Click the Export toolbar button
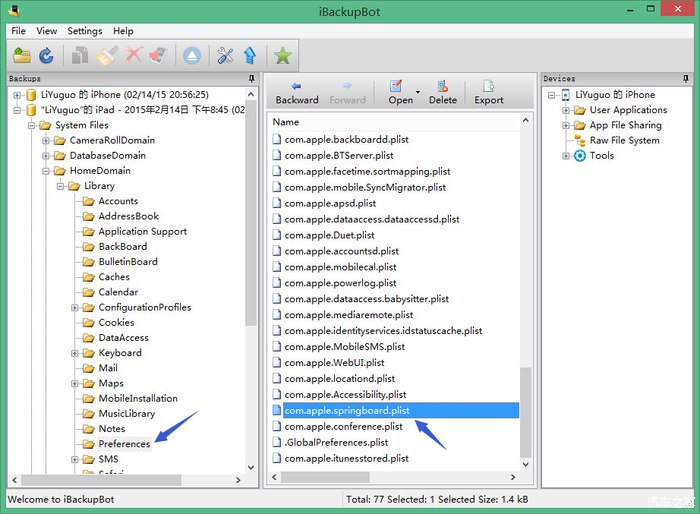Screen dimensions: 700x514 [x=489, y=92]
